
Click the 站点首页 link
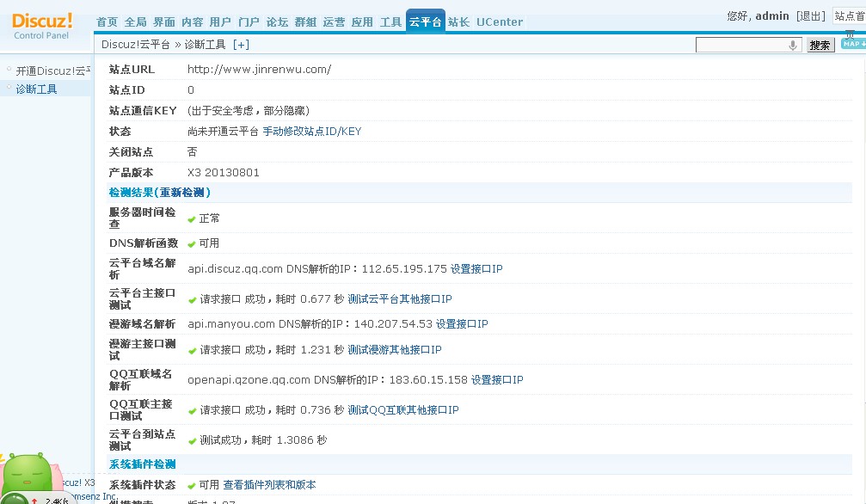[x=850, y=16]
